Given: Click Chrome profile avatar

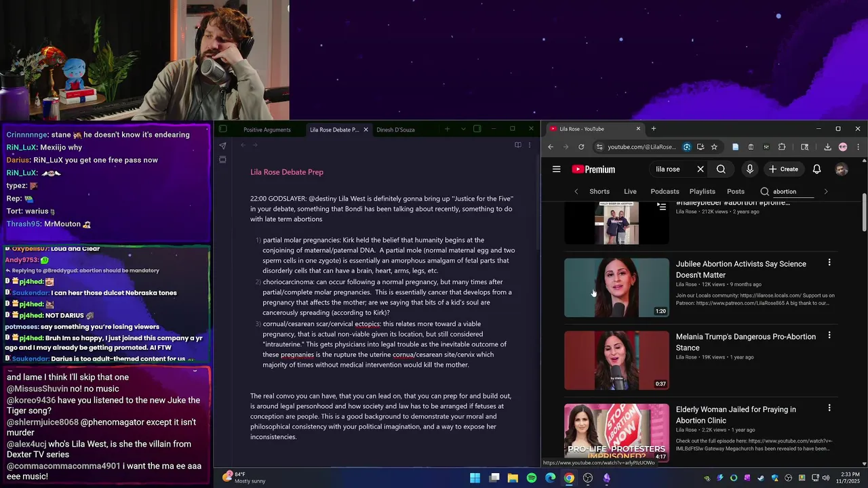Looking at the screenshot, I should [843, 147].
